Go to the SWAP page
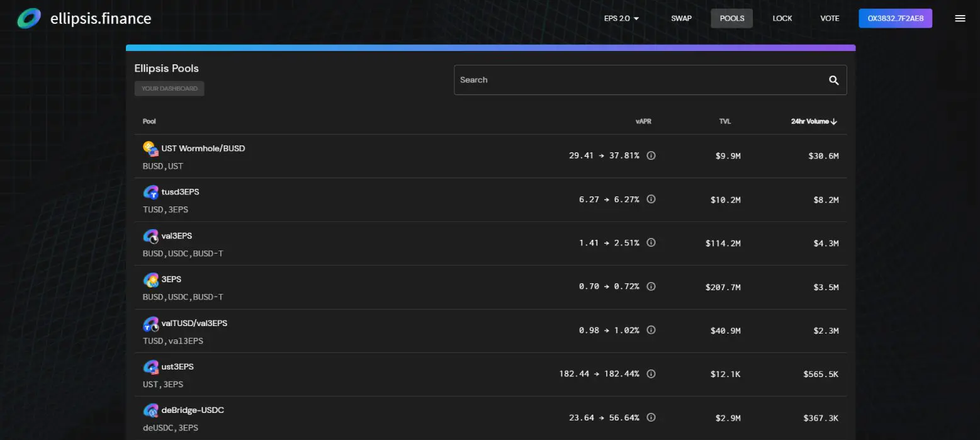980x440 pixels. pyautogui.click(x=681, y=18)
